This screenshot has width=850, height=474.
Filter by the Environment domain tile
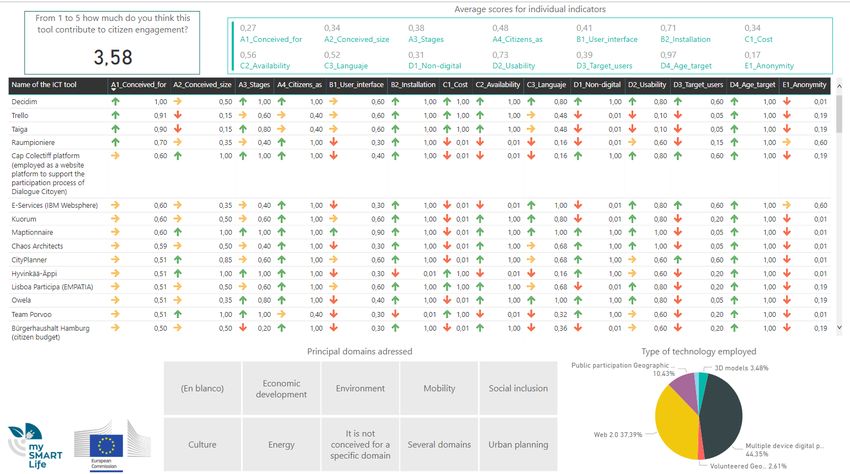tap(360, 388)
